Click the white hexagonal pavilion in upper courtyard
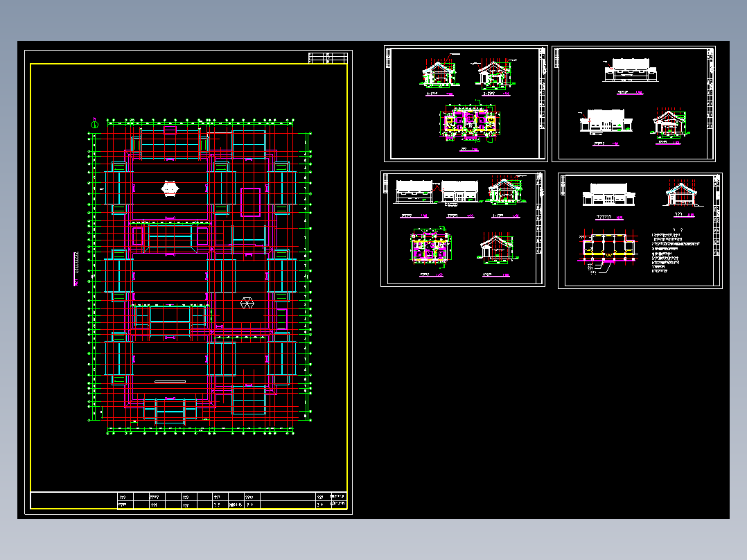747x560 pixels. (170, 189)
